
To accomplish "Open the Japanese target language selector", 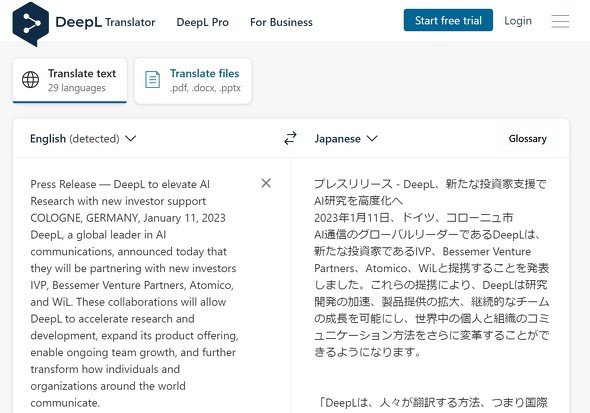I will [346, 138].
